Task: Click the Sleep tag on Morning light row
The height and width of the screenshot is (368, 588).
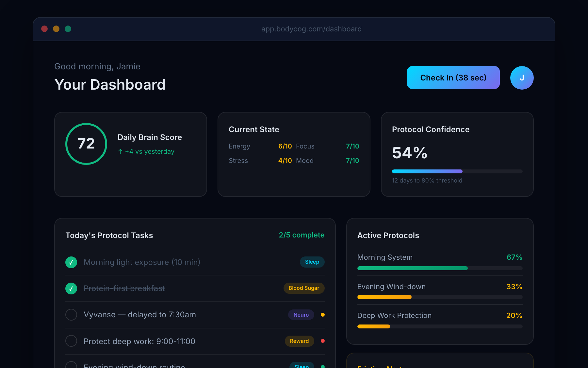Action: pyautogui.click(x=312, y=262)
